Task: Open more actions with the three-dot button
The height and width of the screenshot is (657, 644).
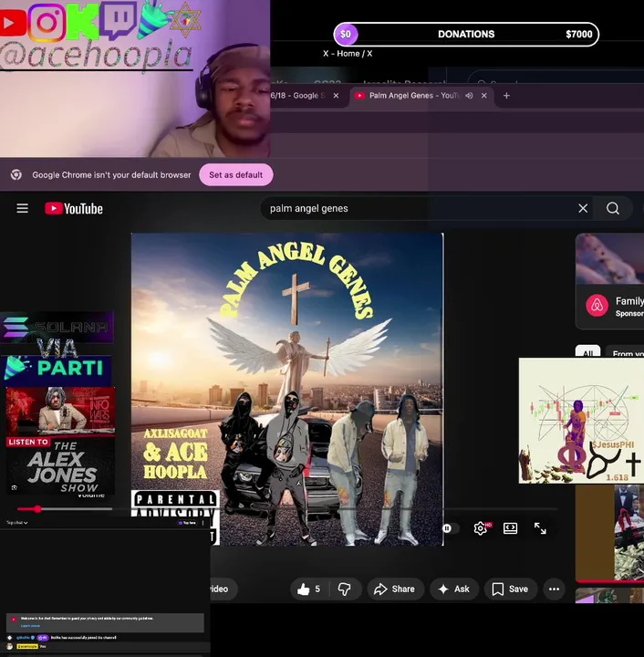Action: click(x=554, y=589)
